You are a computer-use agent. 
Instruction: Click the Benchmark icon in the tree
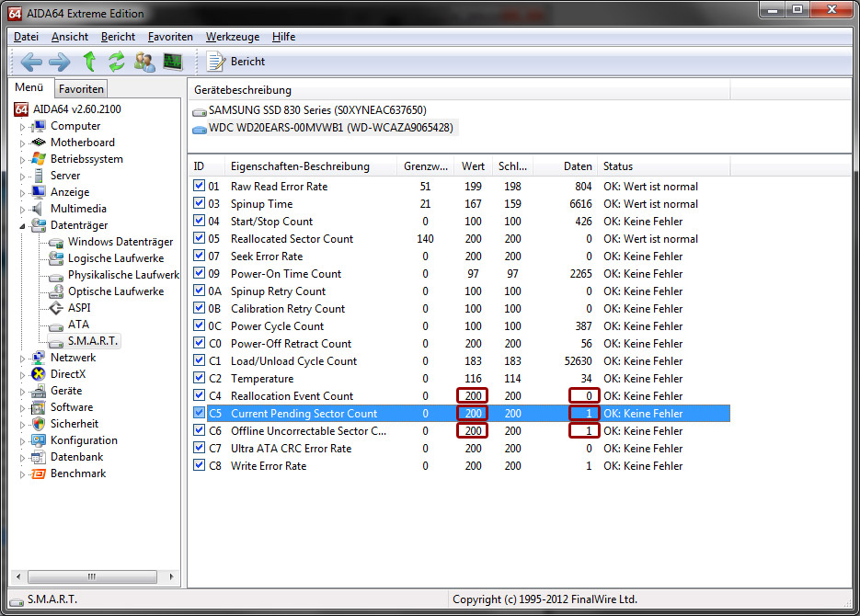click(x=39, y=473)
